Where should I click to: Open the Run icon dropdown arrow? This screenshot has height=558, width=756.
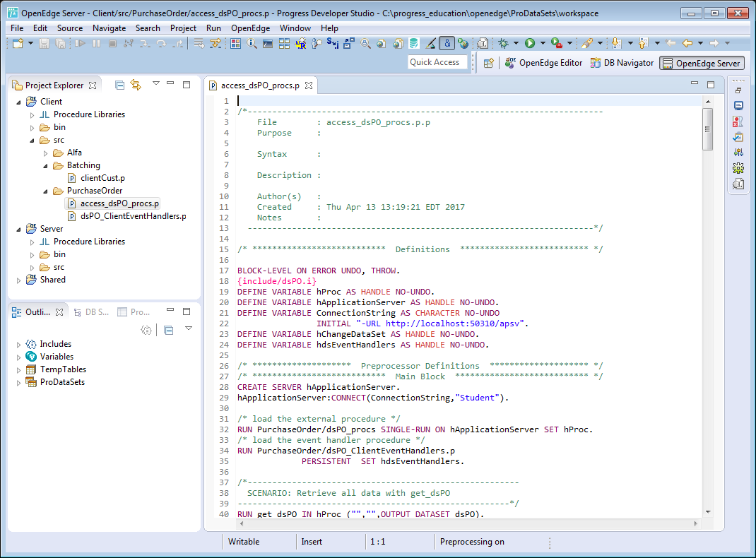tap(543, 43)
